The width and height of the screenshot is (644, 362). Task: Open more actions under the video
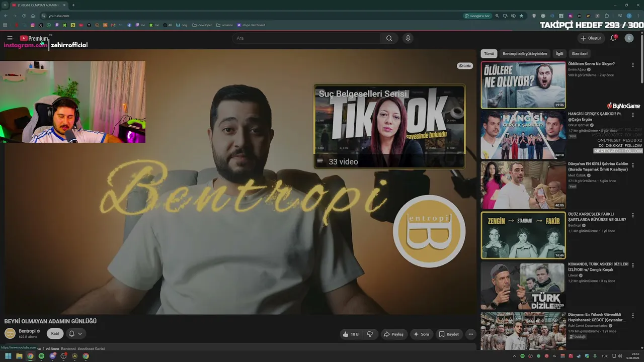471,334
